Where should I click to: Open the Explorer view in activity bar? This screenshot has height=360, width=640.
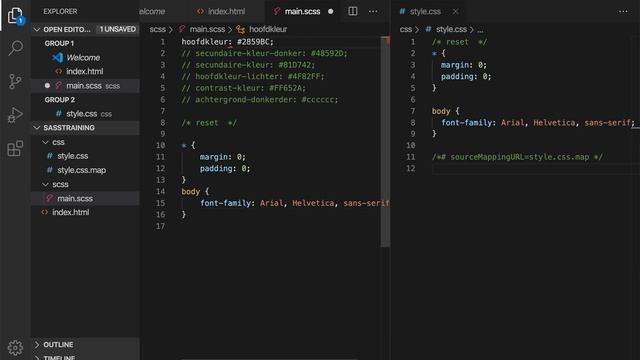click(15, 16)
